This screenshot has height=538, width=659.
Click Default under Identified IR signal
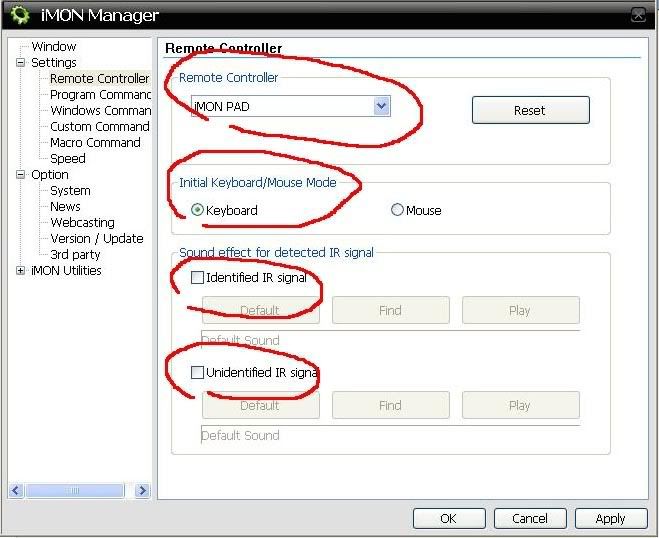click(261, 310)
